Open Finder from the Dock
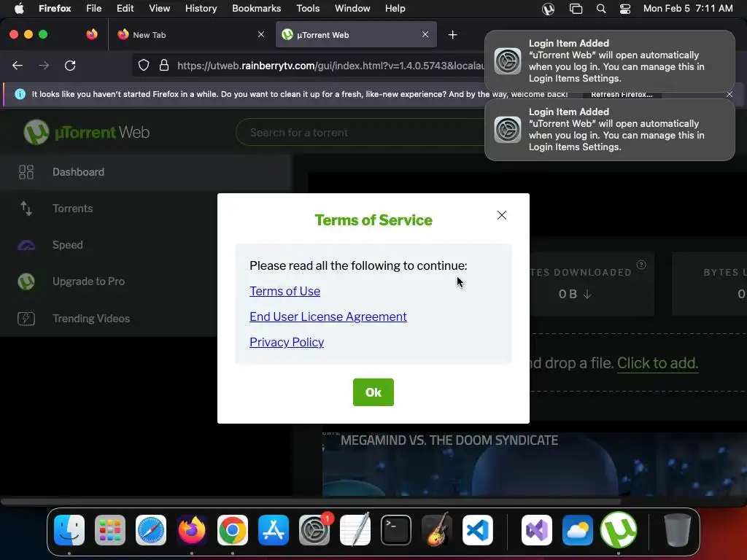Viewport: 747px width, 560px height. coord(69,530)
